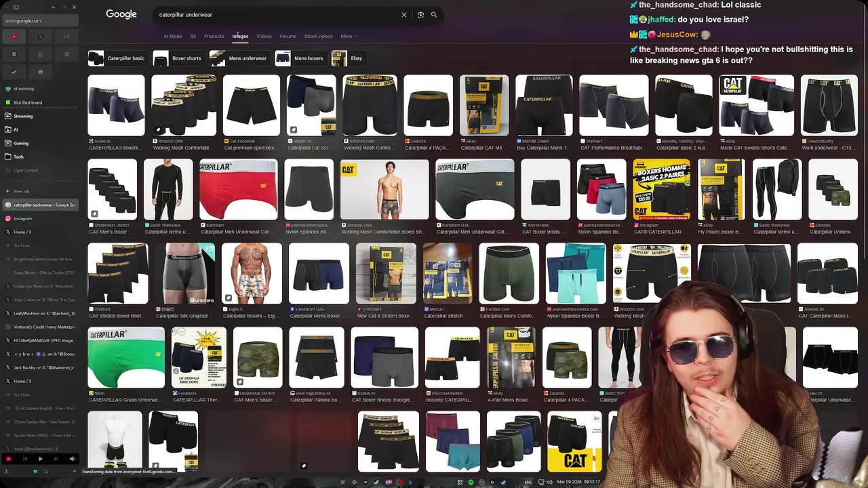
Task: Expand the Tools folder in sidebar
Action: [x=40, y=157]
